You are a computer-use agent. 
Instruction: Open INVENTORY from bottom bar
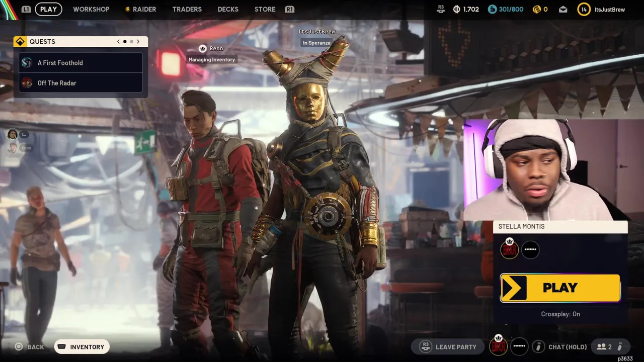[82, 347]
